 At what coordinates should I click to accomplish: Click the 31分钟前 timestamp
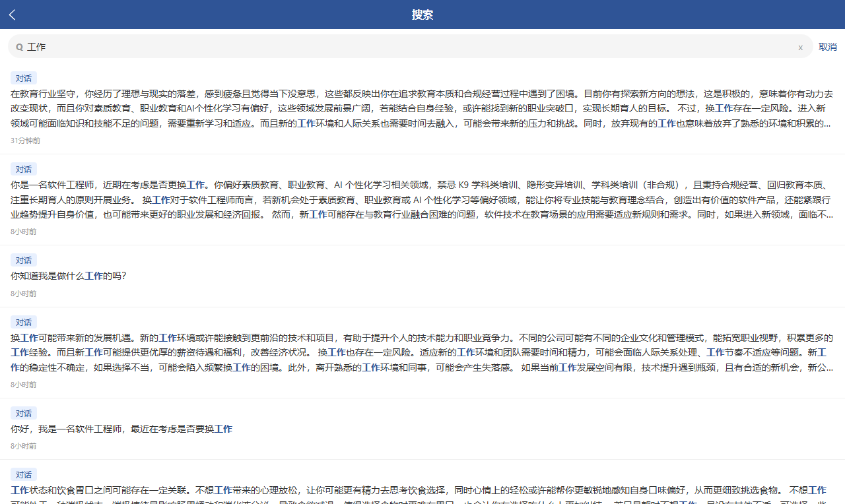[x=25, y=141]
